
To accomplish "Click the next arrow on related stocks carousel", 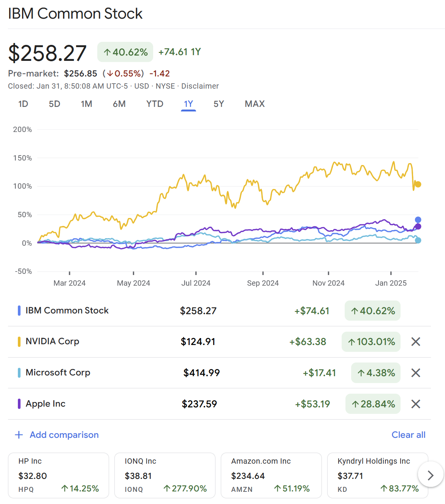I will pos(430,475).
